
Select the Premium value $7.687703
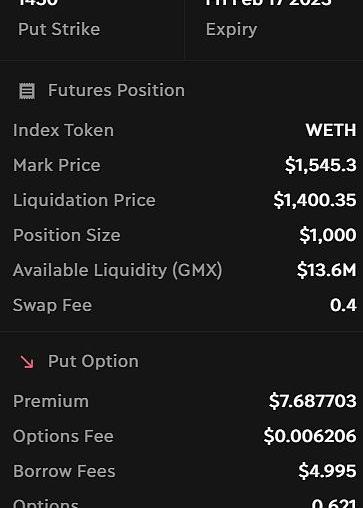click(313, 401)
